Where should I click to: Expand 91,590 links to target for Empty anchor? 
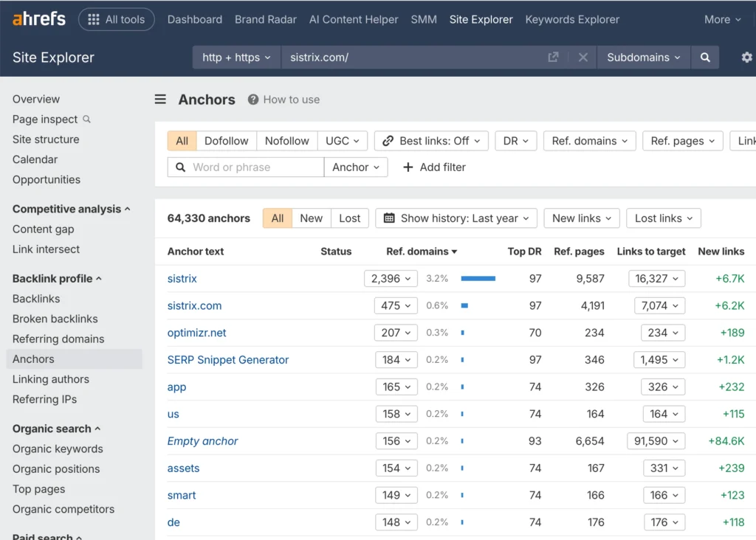(x=656, y=440)
